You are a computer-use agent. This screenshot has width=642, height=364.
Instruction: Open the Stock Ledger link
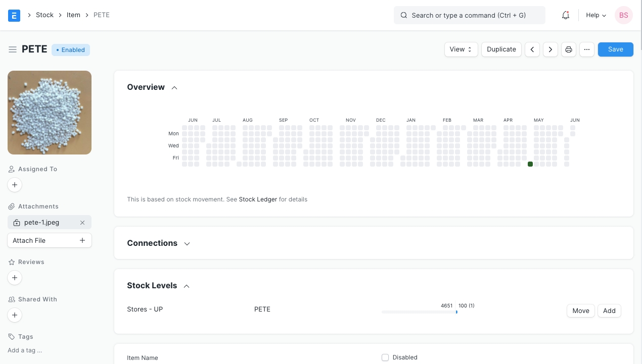(258, 199)
